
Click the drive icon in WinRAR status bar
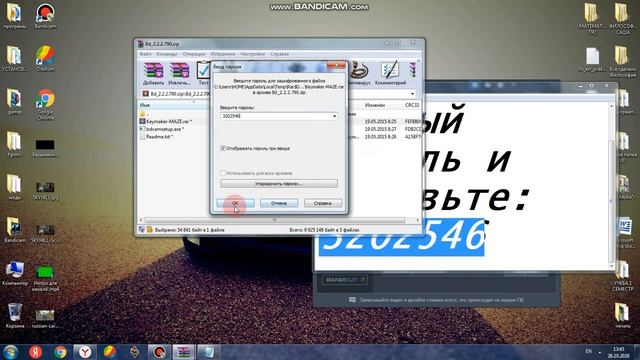pos(141,230)
